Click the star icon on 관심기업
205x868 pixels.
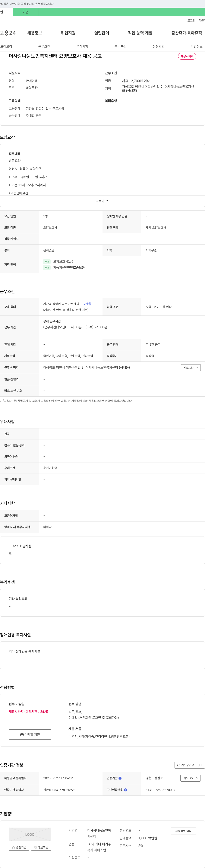point(13,847)
